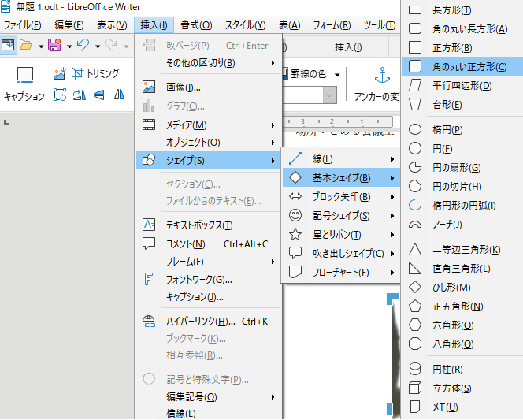Screen dimensions: 523x420
Task: Select テキストボックス from insert menu
Action: tap(209, 225)
